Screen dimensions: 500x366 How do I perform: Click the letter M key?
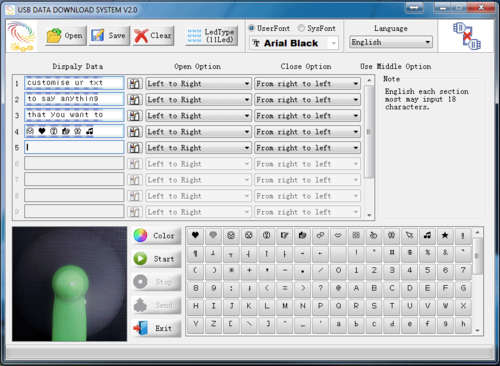pyautogui.click(x=285, y=306)
